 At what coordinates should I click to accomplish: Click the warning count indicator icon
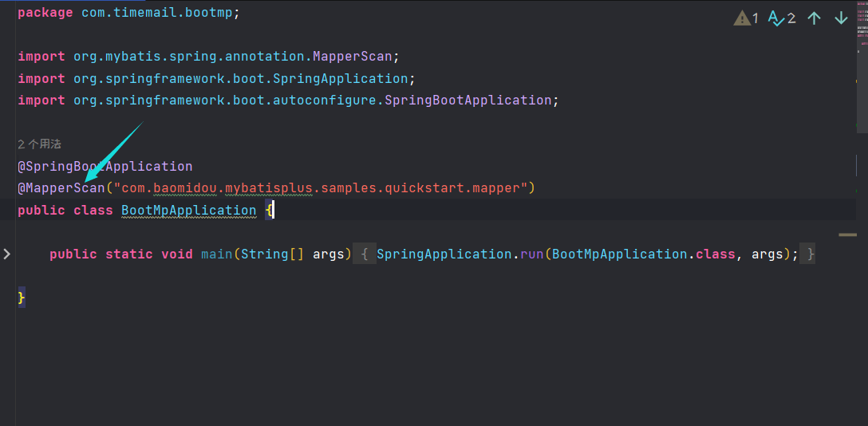742,18
